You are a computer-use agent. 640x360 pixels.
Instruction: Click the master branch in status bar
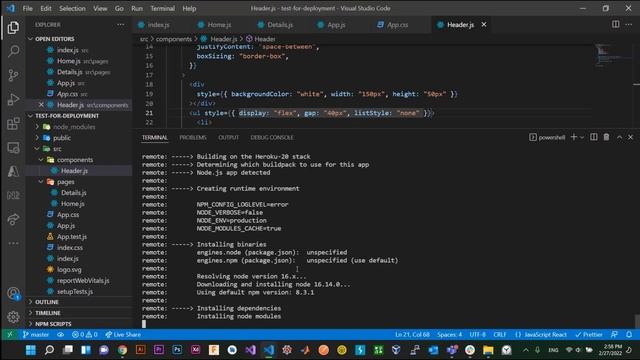tap(36, 335)
